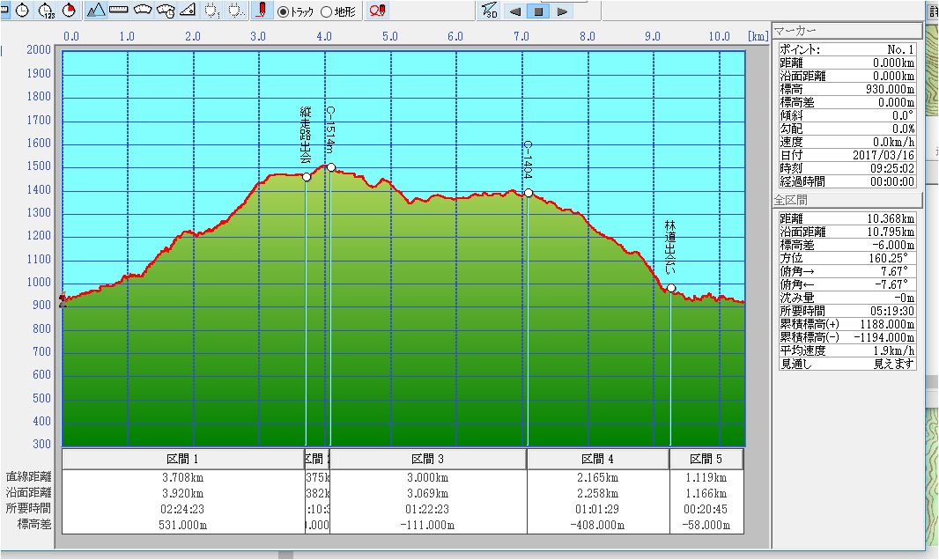Click the 所要時間 05:19:30 value

(891, 311)
